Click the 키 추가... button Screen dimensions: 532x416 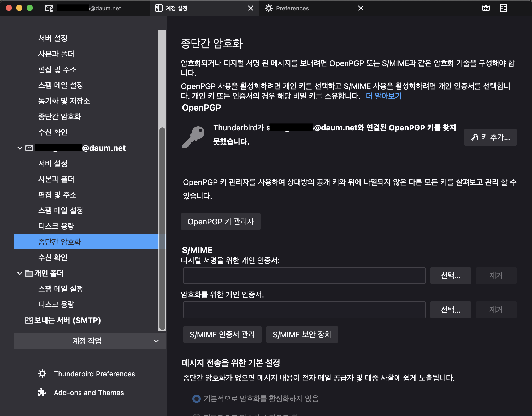coord(490,137)
